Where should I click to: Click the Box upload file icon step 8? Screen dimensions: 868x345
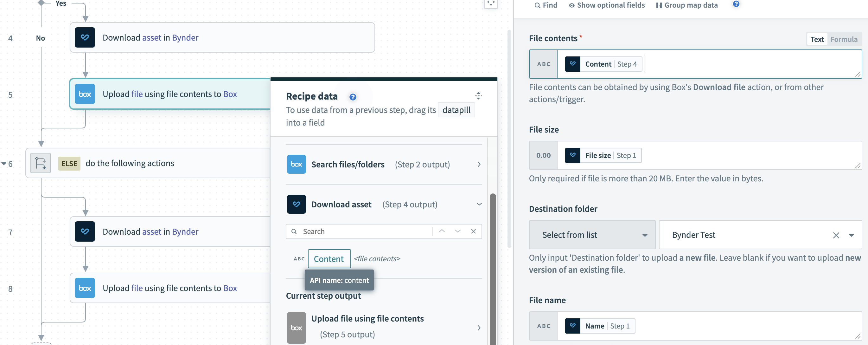[84, 288]
